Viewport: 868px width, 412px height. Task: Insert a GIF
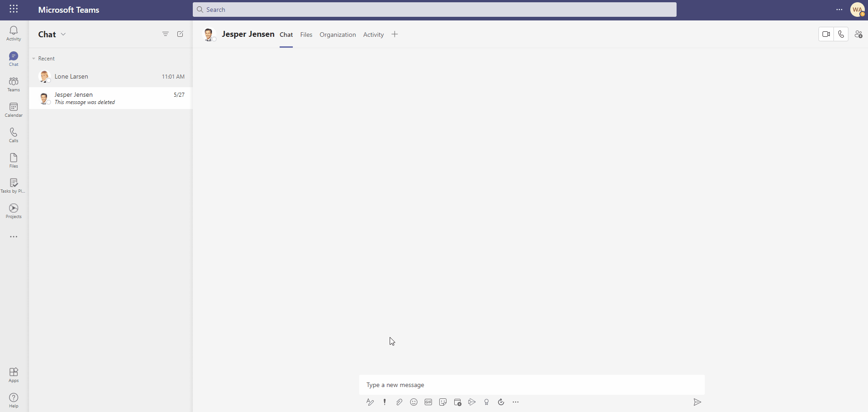click(428, 402)
